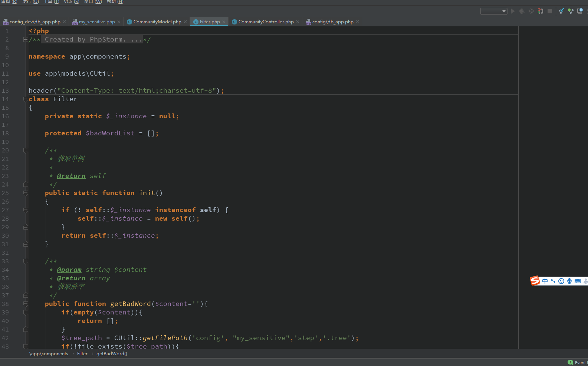The height and width of the screenshot is (366, 588).
Task: Open the Event Log in status bar
Action: pos(579,363)
